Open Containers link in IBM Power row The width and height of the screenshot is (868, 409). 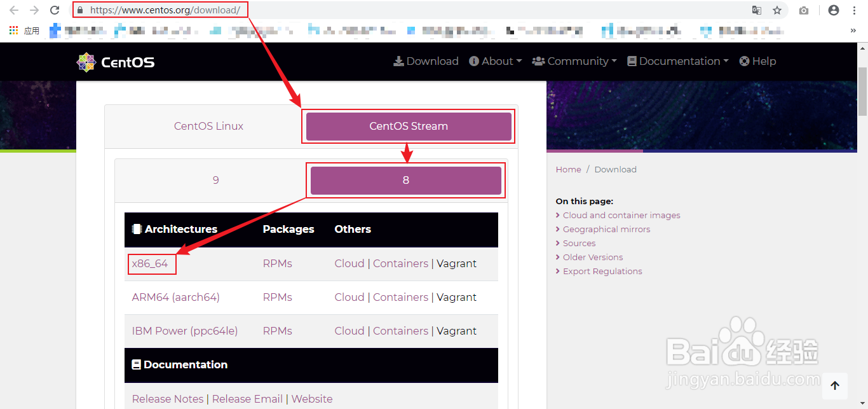[x=400, y=331]
